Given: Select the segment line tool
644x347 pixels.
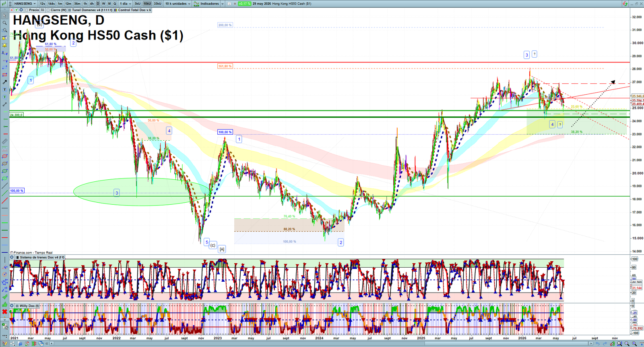Looking at the screenshot, I should [x=5, y=104].
